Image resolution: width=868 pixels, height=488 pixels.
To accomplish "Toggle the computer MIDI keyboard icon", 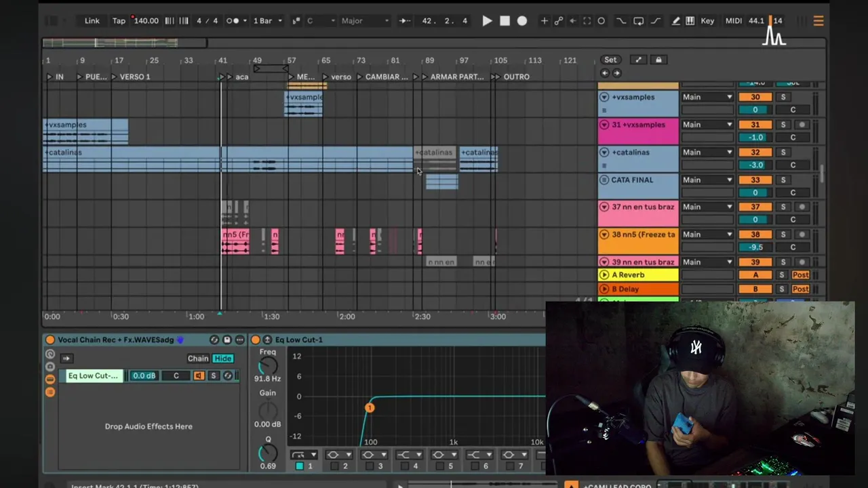I will (x=690, y=21).
